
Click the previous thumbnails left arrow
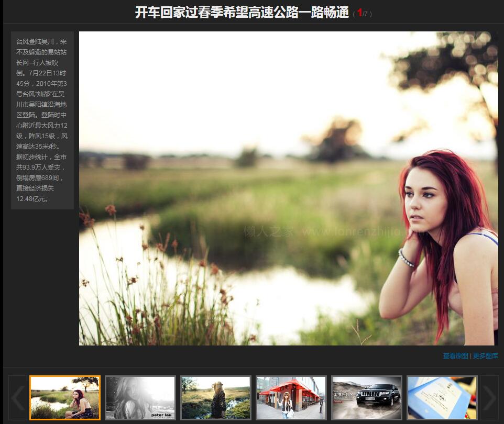click(17, 398)
